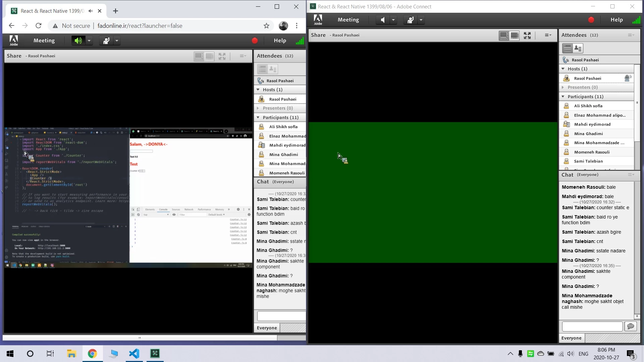Click the raise hand icon in Adobe Connect app
Viewport: 644px width, 362px height.
410,20
